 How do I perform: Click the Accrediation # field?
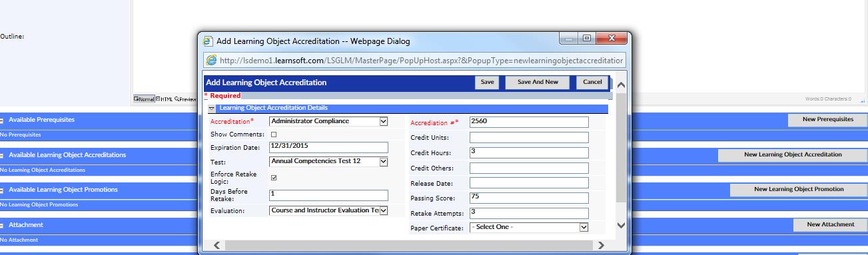pos(529,122)
